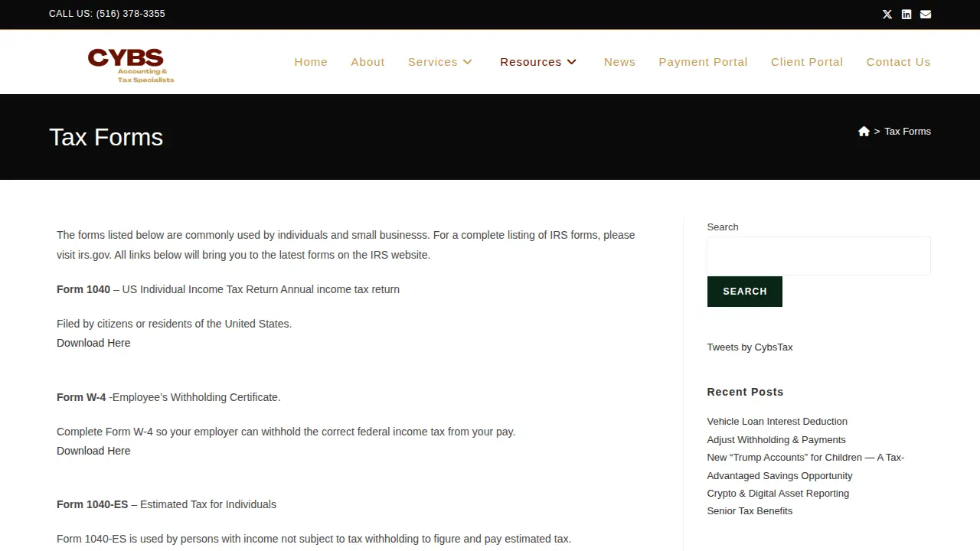The height and width of the screenshot is (551, 980).
Task: Click the Tax Forms breadcrumb text
Action: (x=907, y=132)
